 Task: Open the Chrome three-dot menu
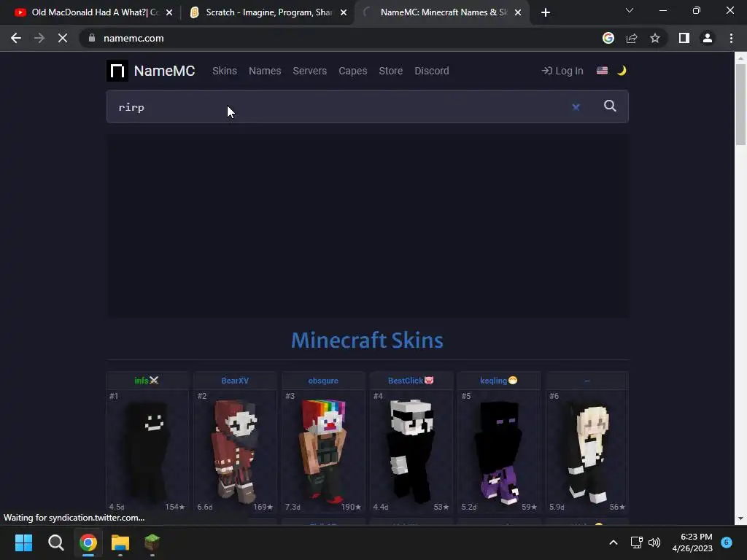click(x=731, y=38)
